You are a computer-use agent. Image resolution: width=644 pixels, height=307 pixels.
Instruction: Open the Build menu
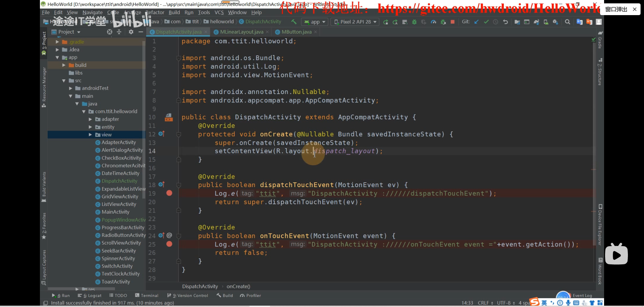pyautogui.click(x=174, y=12)
